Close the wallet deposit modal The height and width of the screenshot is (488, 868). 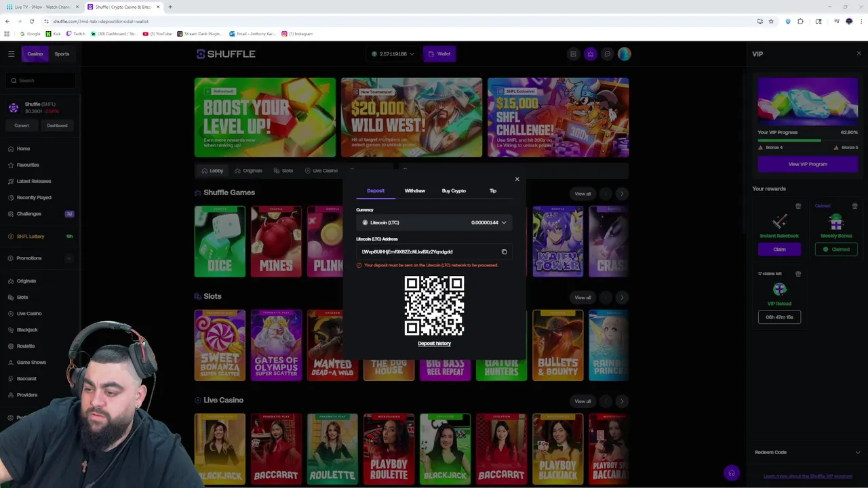pos(517,179)
